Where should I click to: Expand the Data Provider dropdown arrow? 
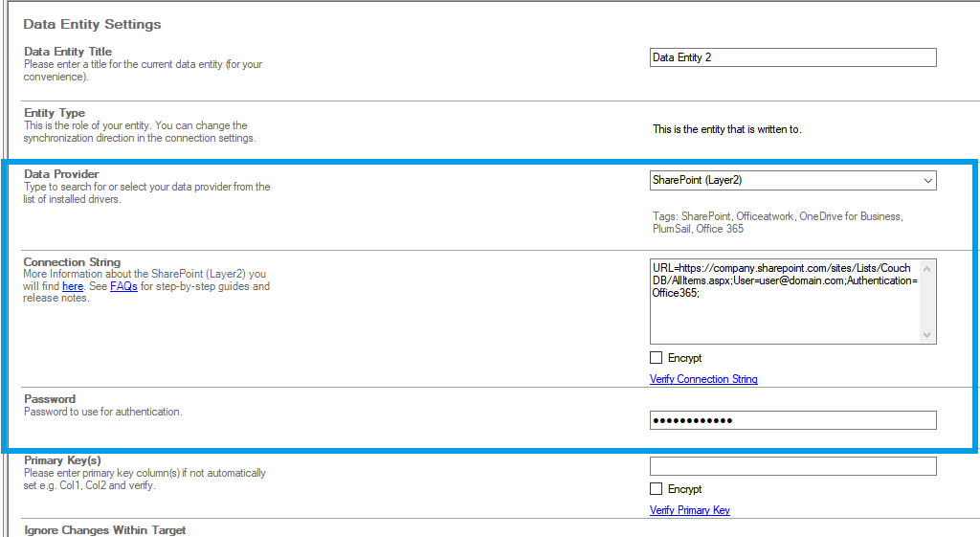[926, 180]
